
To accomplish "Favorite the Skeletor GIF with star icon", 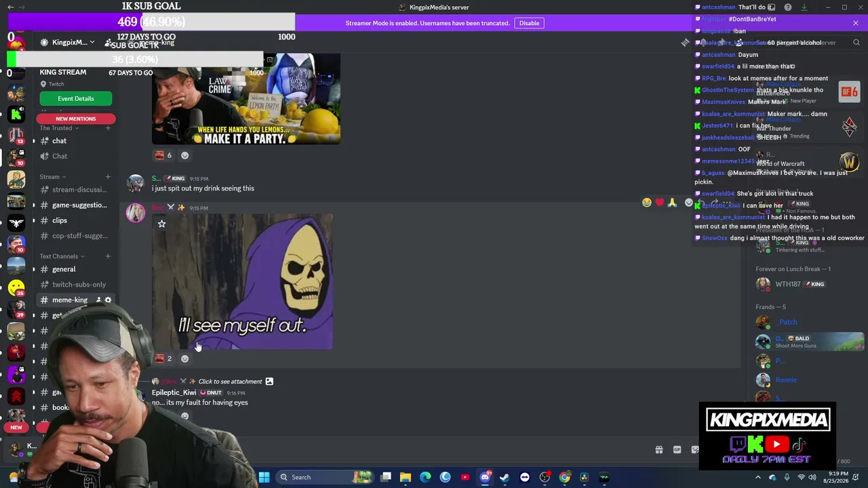I will pyautogui.click(x=161, y=224).
